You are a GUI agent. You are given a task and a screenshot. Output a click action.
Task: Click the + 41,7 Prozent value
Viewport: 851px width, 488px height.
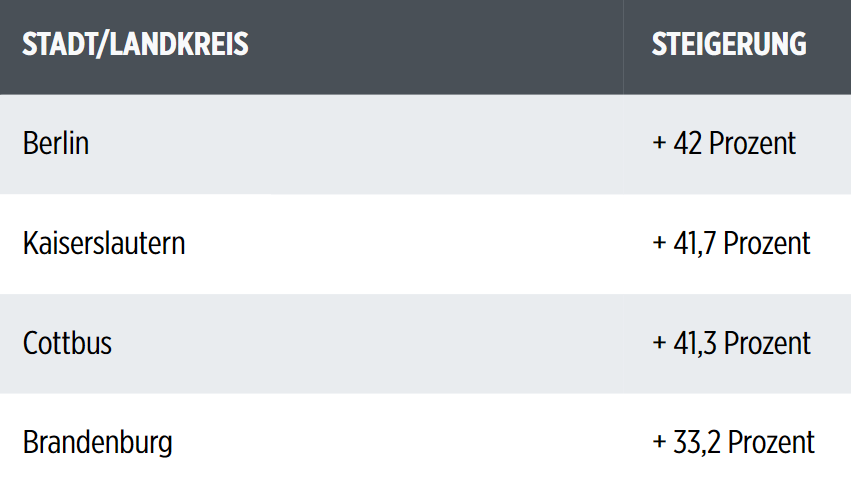(731, 243)
